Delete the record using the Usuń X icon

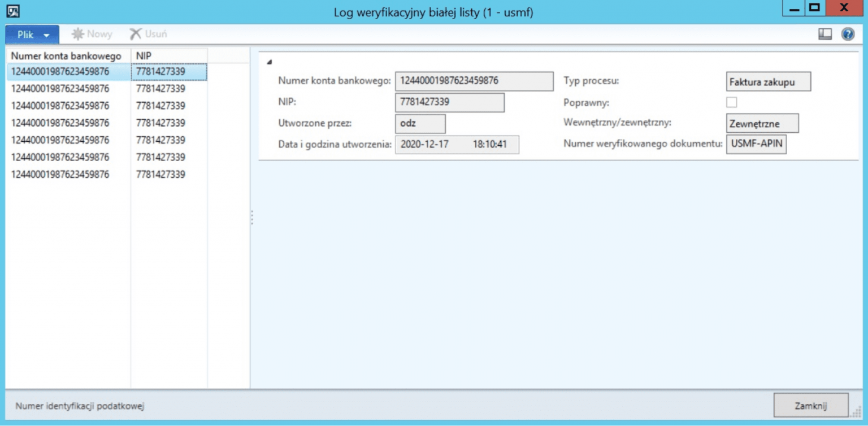(147, 34)
